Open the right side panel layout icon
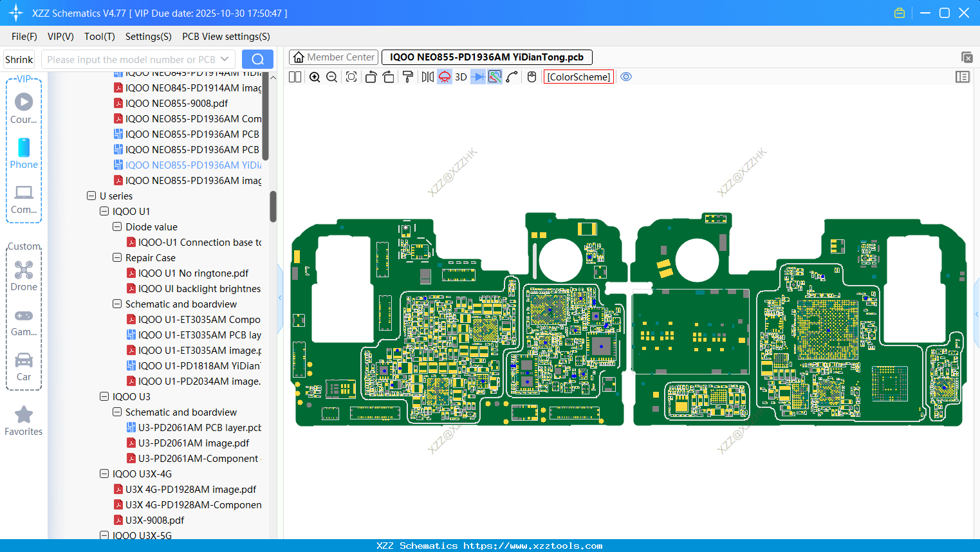 pos(963,77)
